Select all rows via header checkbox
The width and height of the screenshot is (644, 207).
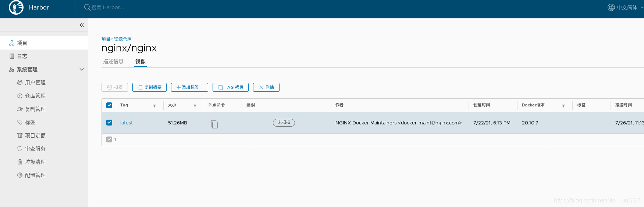[109, 105]
